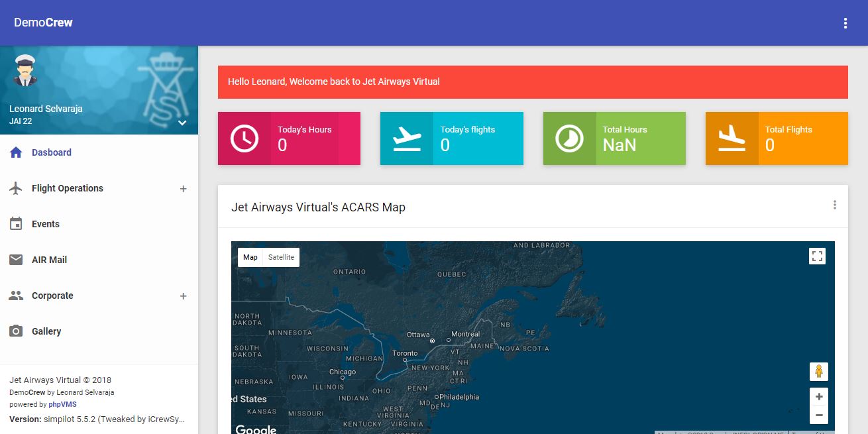868x434 pixels.
Task: Click Ottawa city label on map
Action: [418, 335]
